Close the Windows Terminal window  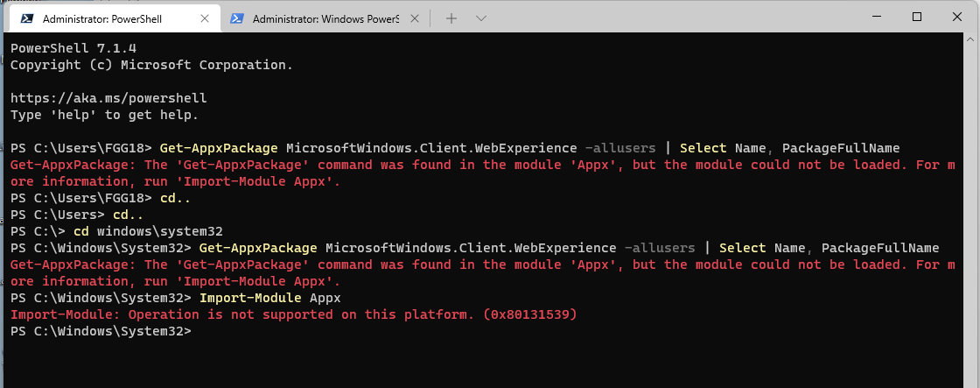[957, 17]
